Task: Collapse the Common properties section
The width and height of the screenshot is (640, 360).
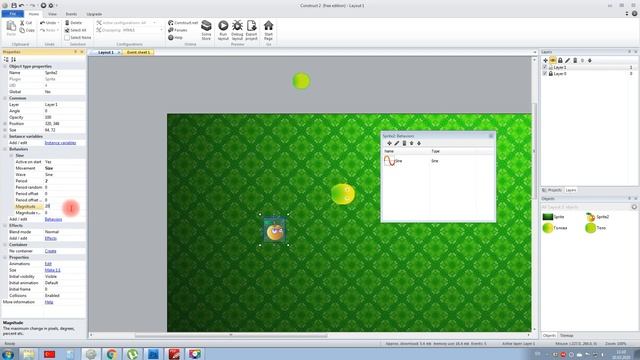Action: (x=5, y=98)
